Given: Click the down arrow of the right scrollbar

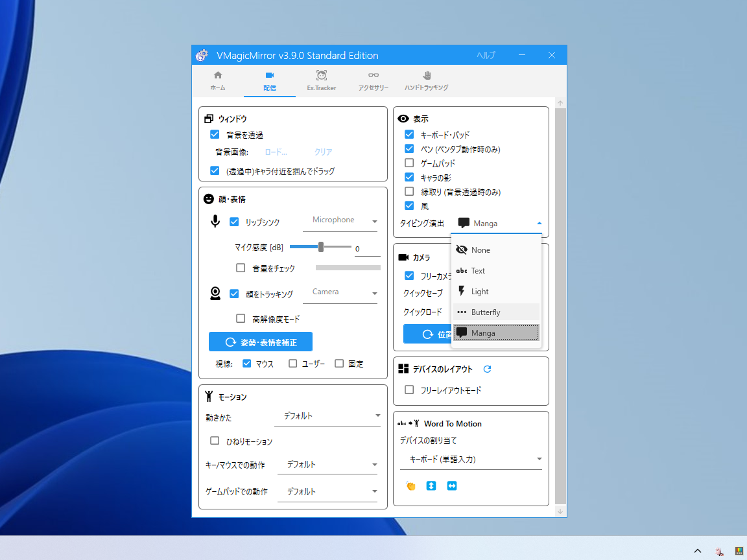Looking at the screenshot, I should coord(560,511).
